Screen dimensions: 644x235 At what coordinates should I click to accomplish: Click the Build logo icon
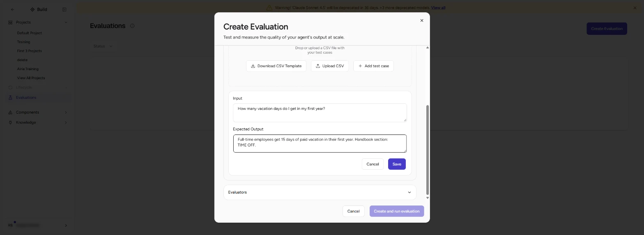32,9
